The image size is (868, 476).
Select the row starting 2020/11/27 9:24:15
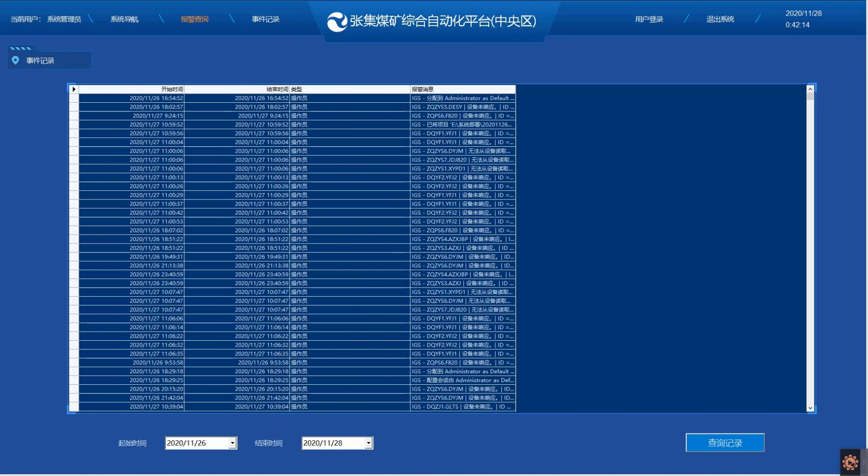pyautogui.click(x=158, y=116)
